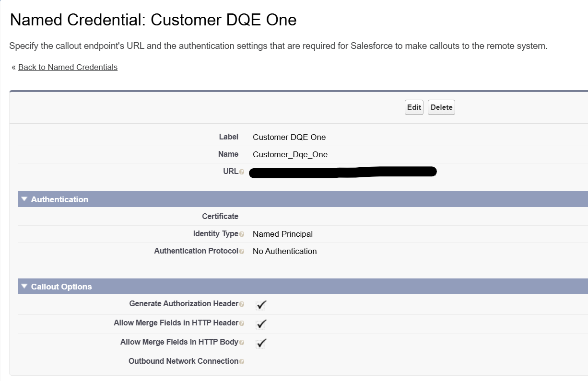Click the Identity Type field label
The image size is (588, 381).
click(x=216, y=233)
